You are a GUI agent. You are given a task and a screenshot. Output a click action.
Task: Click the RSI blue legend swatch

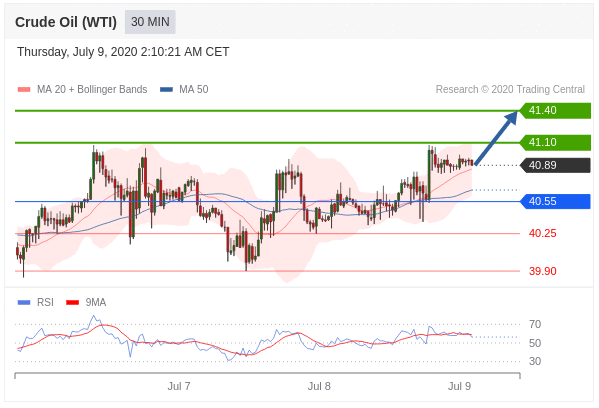coord(24,303)
